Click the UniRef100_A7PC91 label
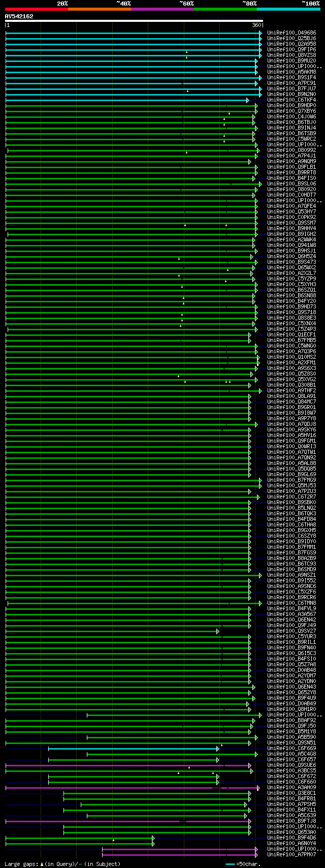 click(x=291, y=83)
